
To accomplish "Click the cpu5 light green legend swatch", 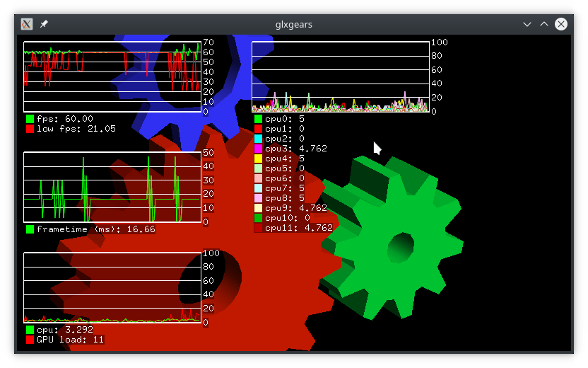I will tap(259, 168).
